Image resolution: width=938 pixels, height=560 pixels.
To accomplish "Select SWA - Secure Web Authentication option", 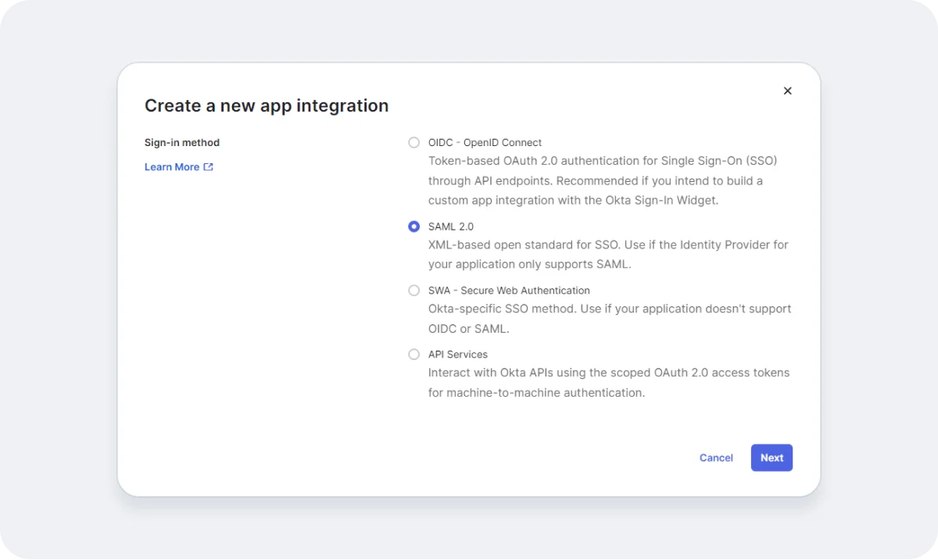I will pos(414,290).
